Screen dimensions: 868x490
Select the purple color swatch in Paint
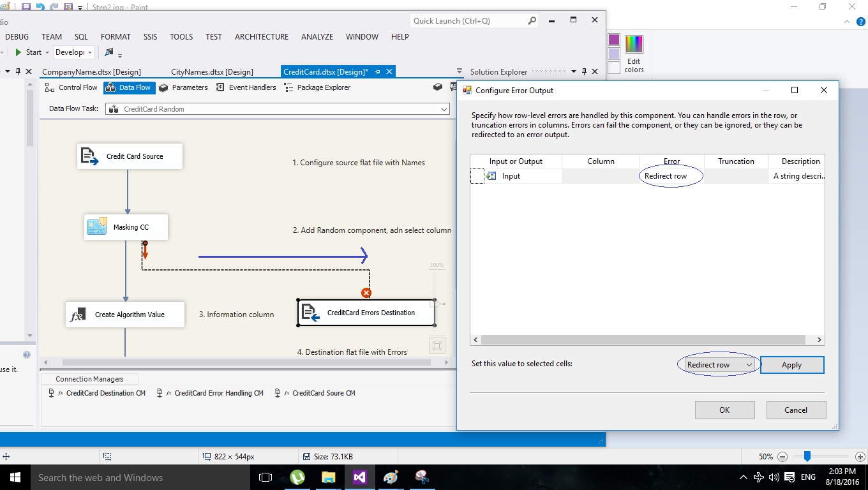coord(614,40)
